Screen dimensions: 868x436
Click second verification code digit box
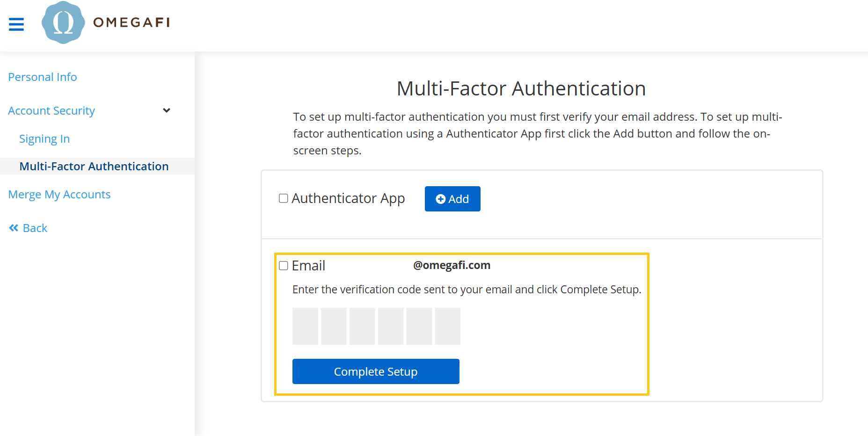334,326
